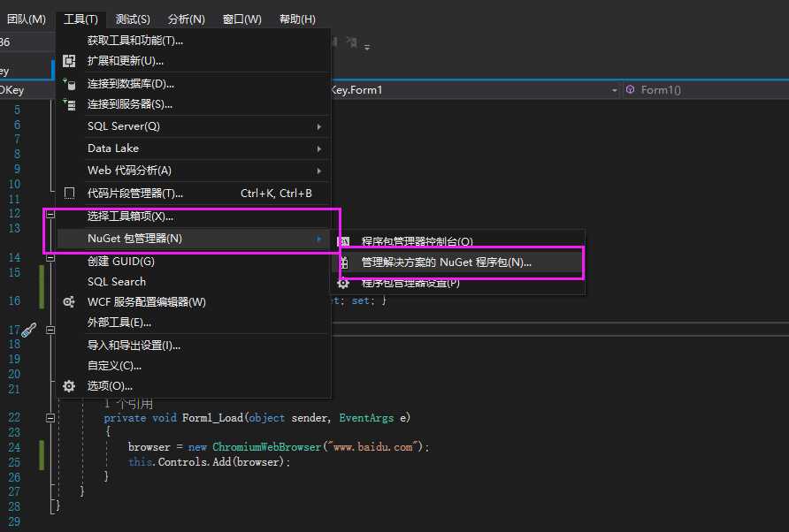This screenshot has width=789, height=532.
Task: Open the 帮助(H) menu
Action: 297,19
